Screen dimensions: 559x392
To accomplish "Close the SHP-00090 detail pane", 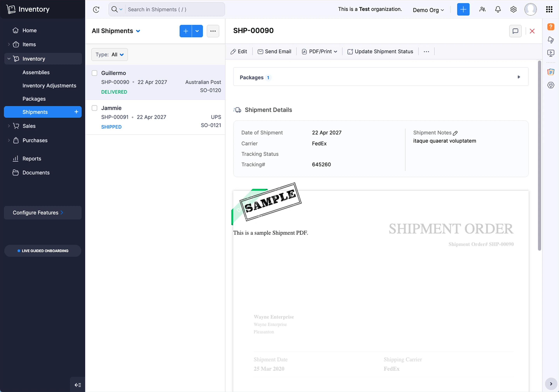I will click(x=532, y=31).
